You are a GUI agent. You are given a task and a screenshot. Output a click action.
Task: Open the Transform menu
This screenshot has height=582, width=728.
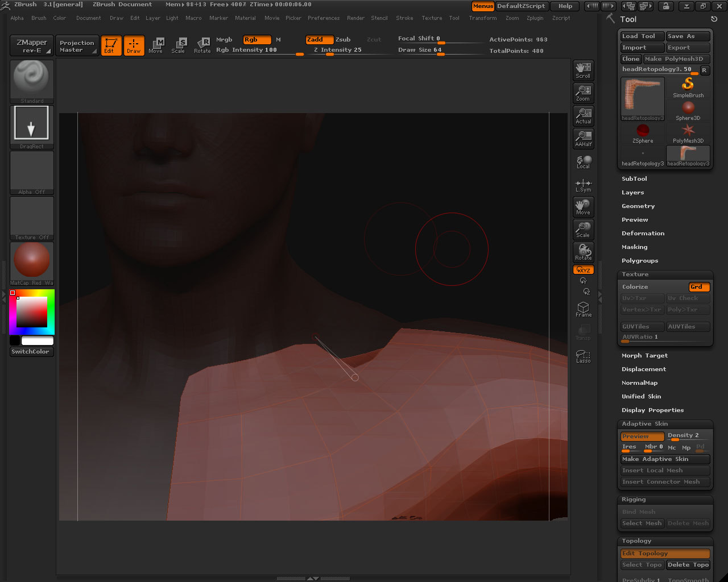[x=482, y=18]
